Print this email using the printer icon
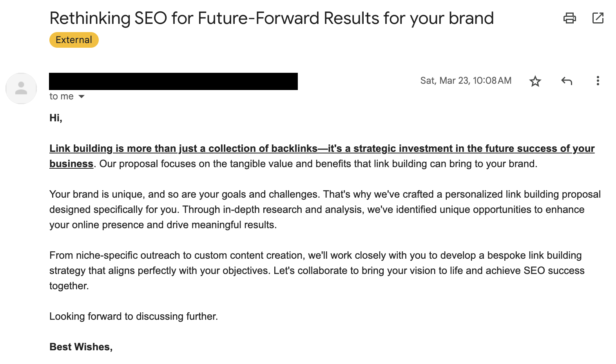616x364 pixels. (x=569, y=18)
